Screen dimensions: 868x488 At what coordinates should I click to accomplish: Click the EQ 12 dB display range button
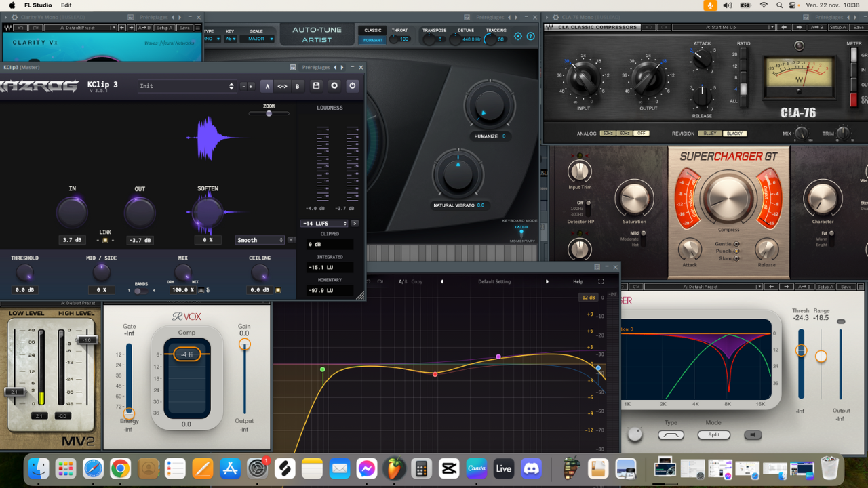point(588,298)
